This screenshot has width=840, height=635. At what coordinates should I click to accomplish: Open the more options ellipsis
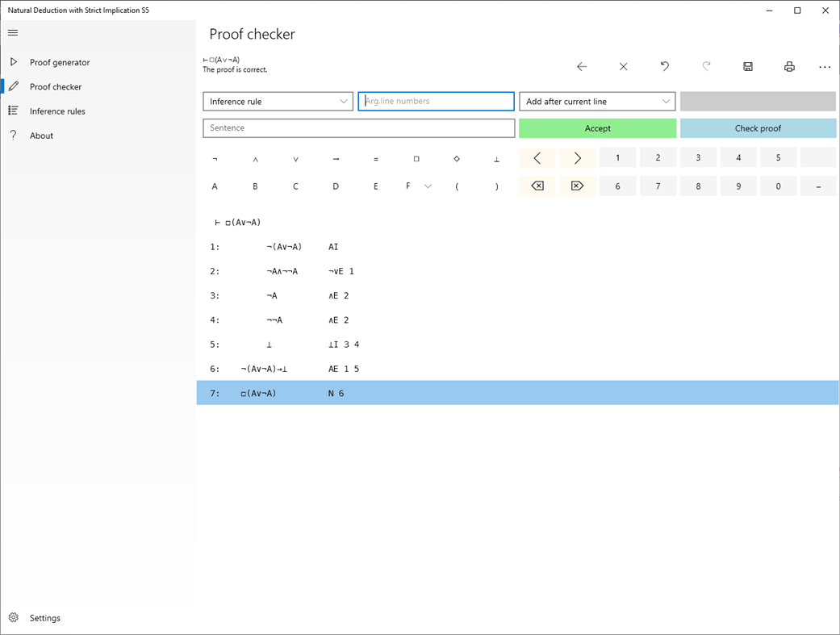[824, 67]
